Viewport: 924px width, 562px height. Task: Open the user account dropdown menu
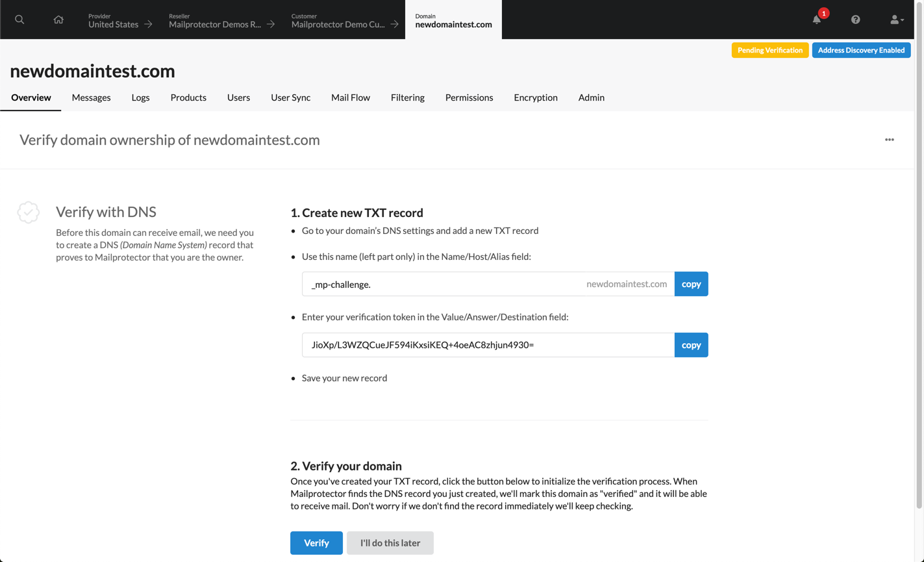tap(896, 19)
